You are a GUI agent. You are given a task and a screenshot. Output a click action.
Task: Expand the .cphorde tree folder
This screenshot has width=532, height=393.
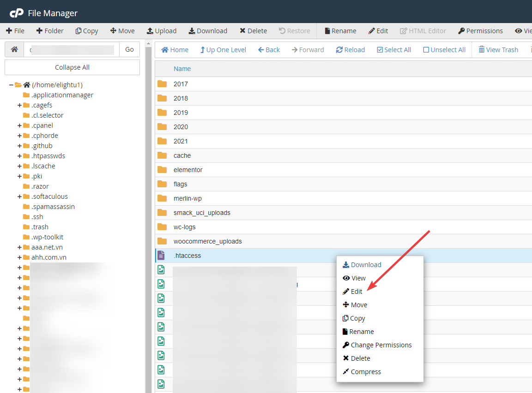pyautogui.click(x=20, y=136)
